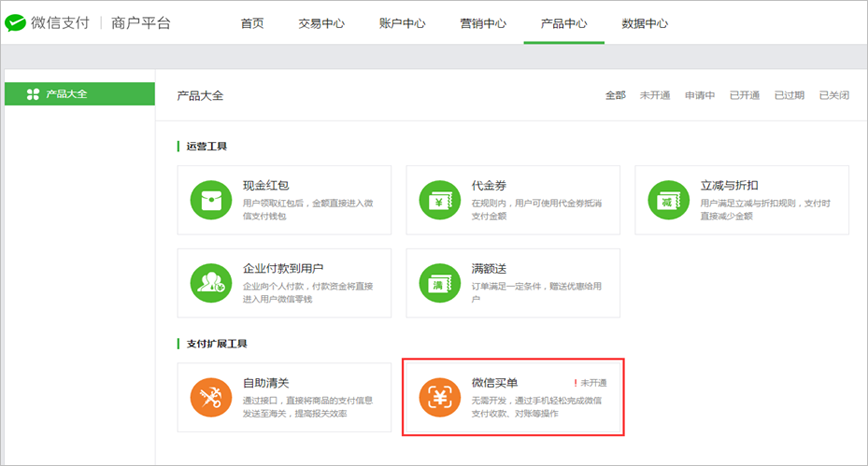This screenshot has width=868, height=466.
Task: Click the 支付扩展工具 section heading
Action: 217,344
